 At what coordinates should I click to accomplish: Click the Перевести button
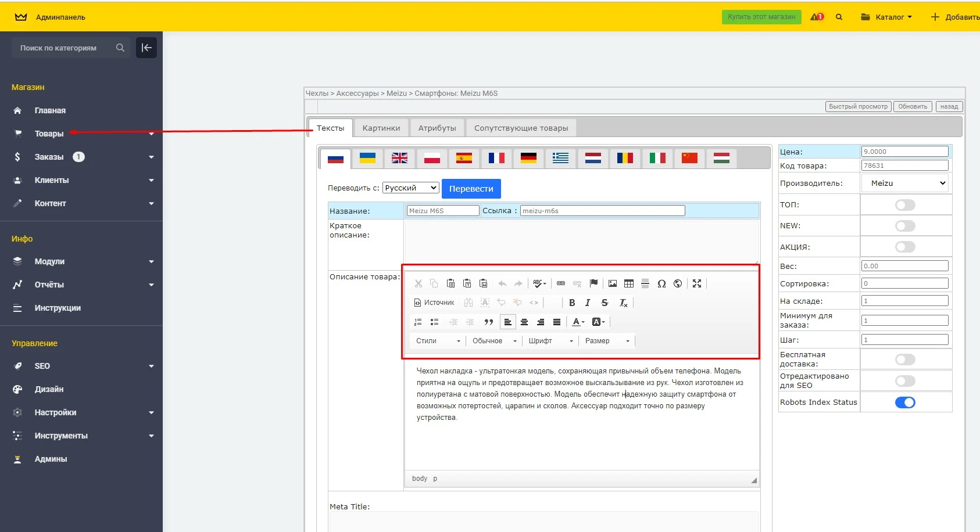471,189
